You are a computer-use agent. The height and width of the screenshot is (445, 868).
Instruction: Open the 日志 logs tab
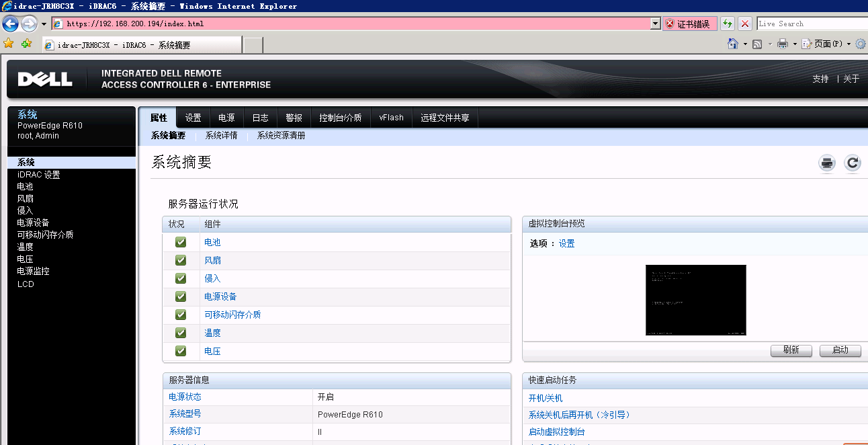(261, 118)
